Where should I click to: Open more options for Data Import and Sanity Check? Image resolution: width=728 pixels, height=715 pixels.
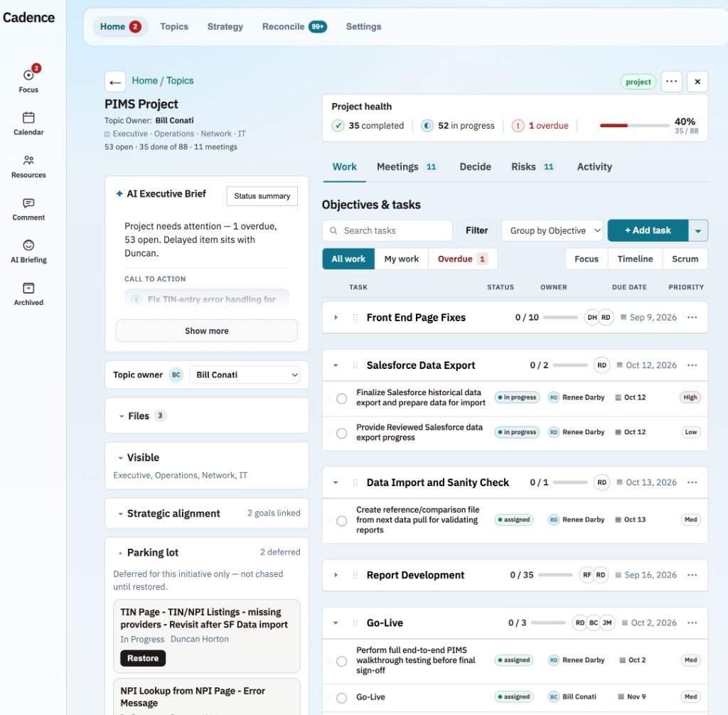[x=692, y=483]
